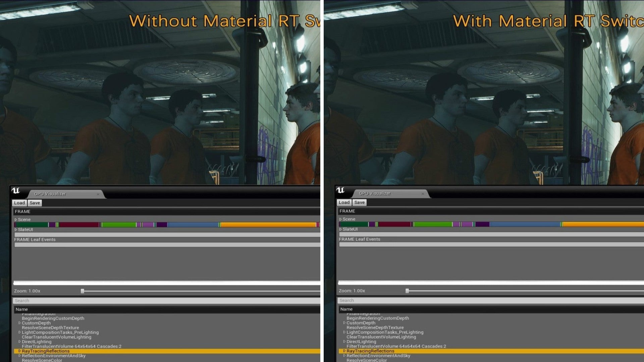644x362 pixels.
Task: Click right horizontal scrollbar above Zoom
Action: pos(491,283)
